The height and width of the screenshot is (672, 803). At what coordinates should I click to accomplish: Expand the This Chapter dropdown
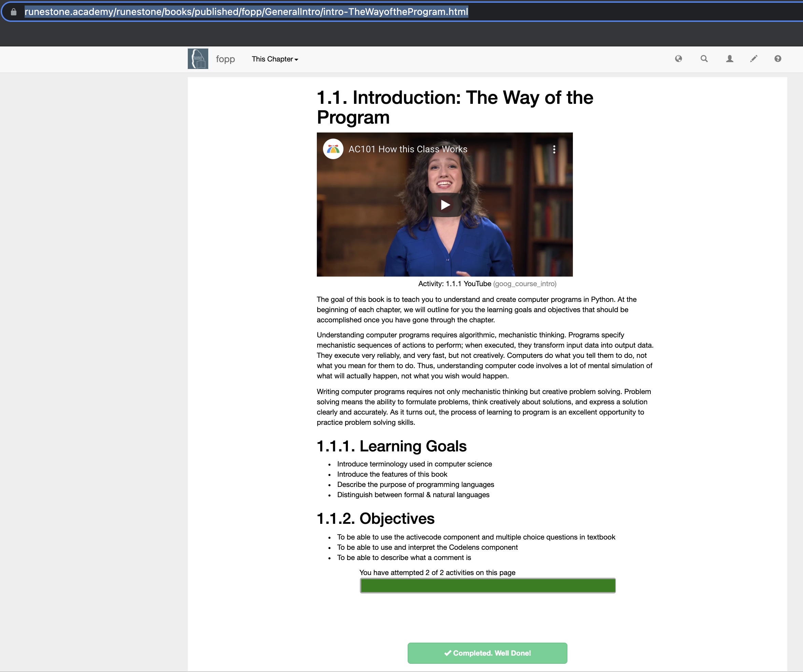tap(274, 59)
